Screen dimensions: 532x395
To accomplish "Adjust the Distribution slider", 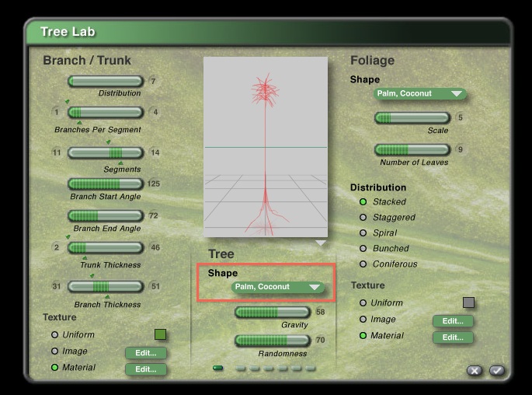I will point(106,81).
